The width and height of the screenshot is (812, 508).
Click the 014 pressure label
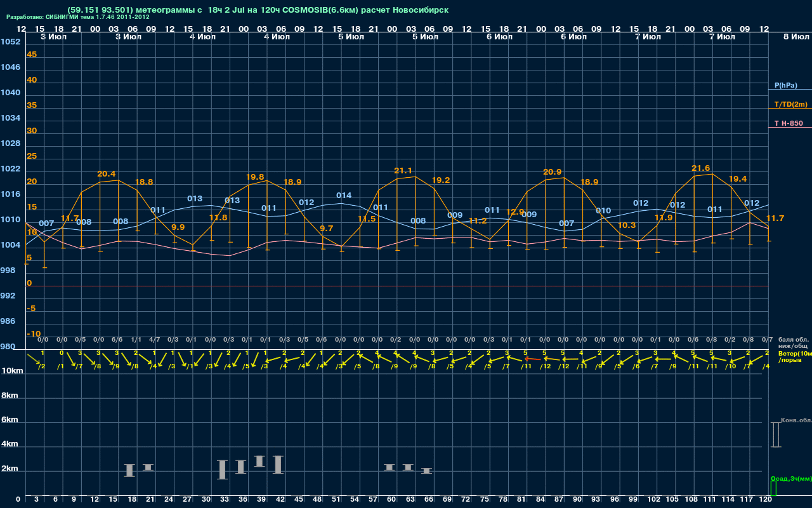[x=344, y=196]
